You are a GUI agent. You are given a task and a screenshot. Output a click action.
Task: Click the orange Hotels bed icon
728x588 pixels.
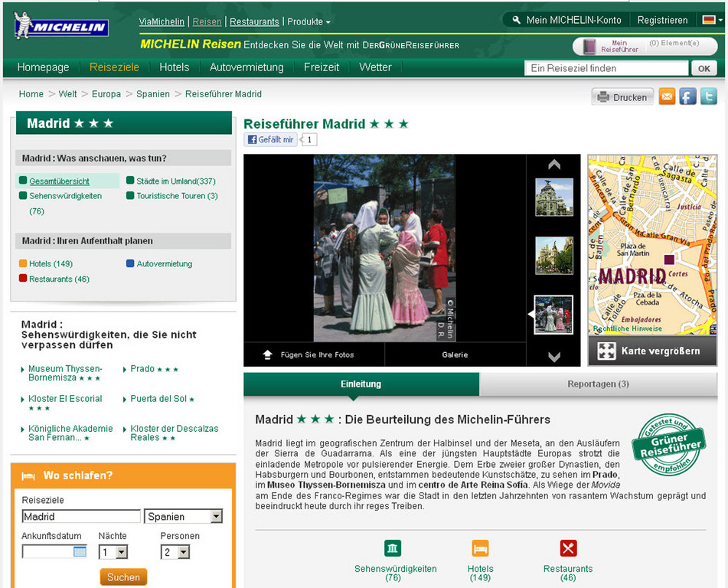tap(480, 548)
